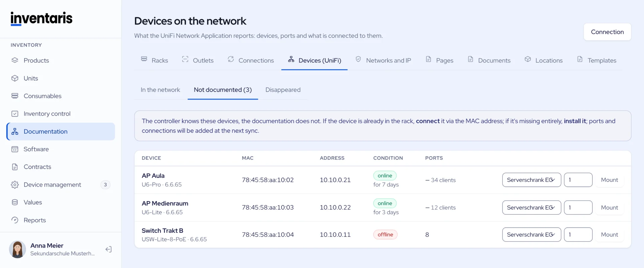Click the Reports gauge icon
Image resolution: width=644 pixels, height=268 pixels.
[x=15, y=220]
